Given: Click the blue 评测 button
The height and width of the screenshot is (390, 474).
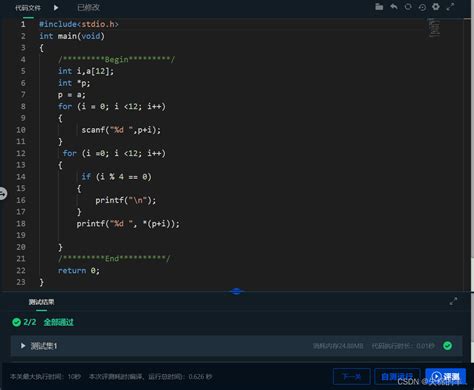Looking at the screenshot, I should click(446, 376).
